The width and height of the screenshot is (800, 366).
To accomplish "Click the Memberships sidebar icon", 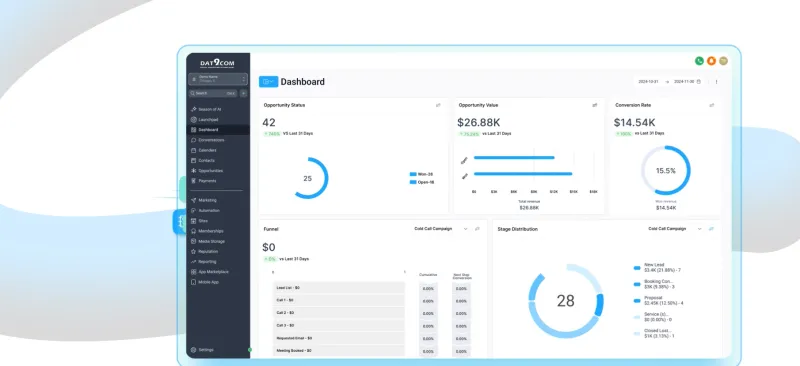I will (193, 231).
